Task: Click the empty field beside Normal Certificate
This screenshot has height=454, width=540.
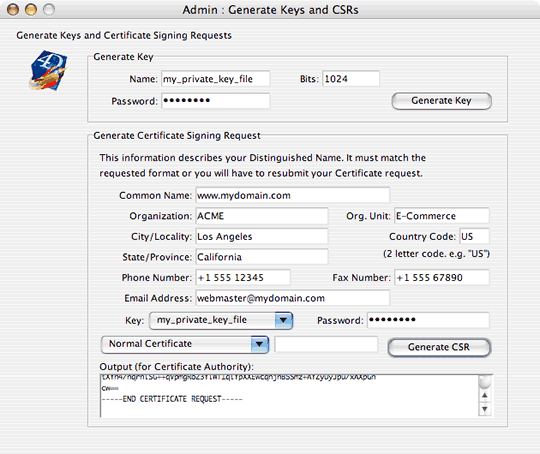Action: pyautogui.click(x=326, y=344)
